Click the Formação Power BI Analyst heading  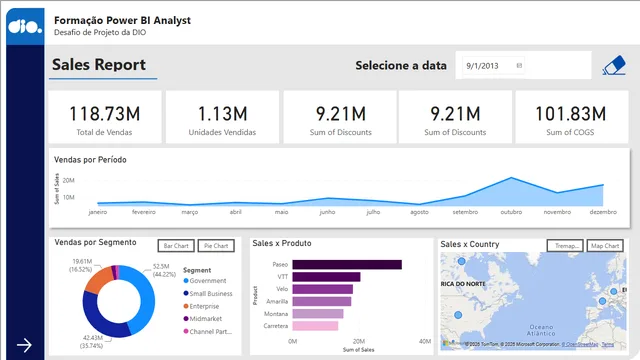coord(122,20)
